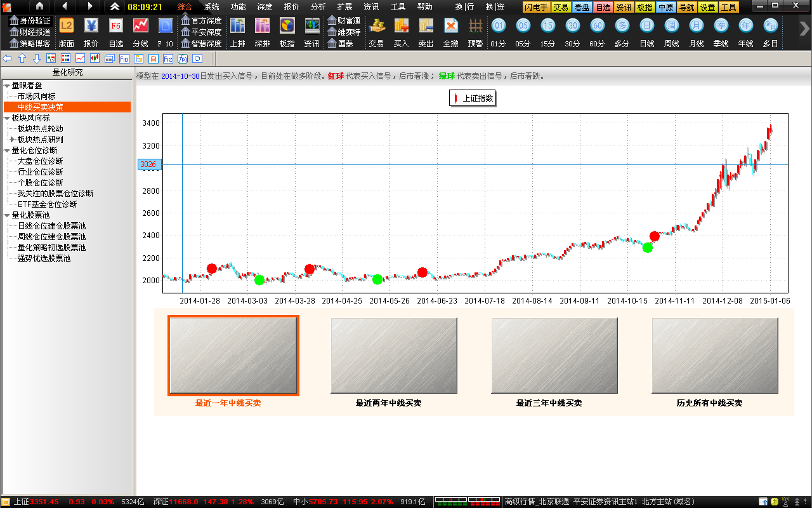The height and width of the screenshot is (508, 812).
Task: Collapse the 量化仓位诊断 tree node
Action: point(7,150)
